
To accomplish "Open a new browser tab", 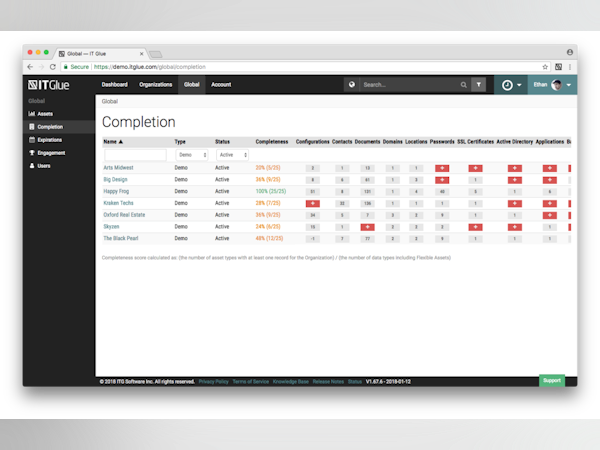I will 155,54.
